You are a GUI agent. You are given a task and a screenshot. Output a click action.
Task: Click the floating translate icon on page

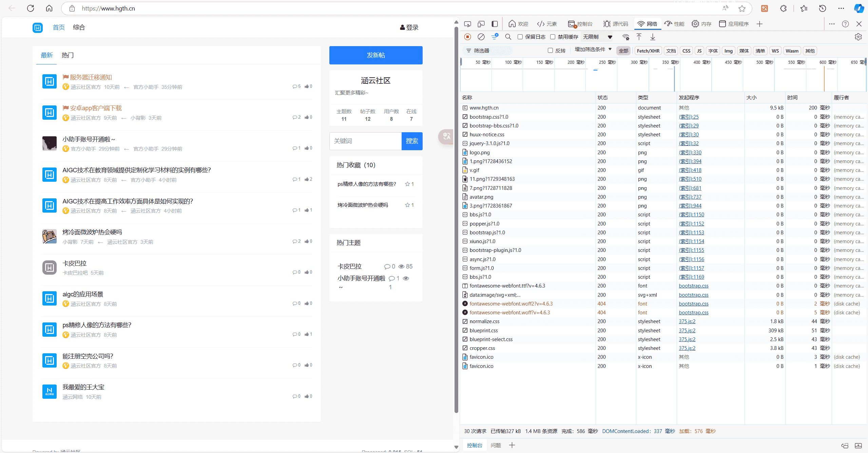tap(446, 136)
